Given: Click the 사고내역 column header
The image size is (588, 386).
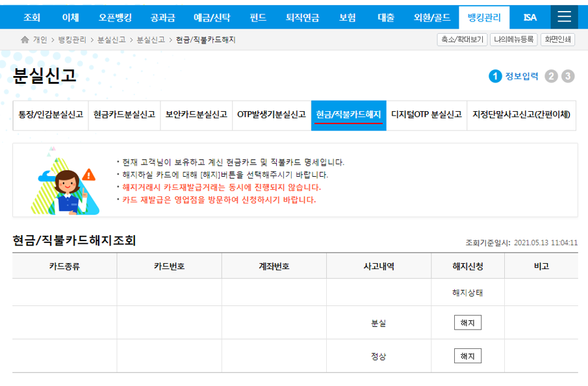Looking at the screenshot, I should pos(379,266).
